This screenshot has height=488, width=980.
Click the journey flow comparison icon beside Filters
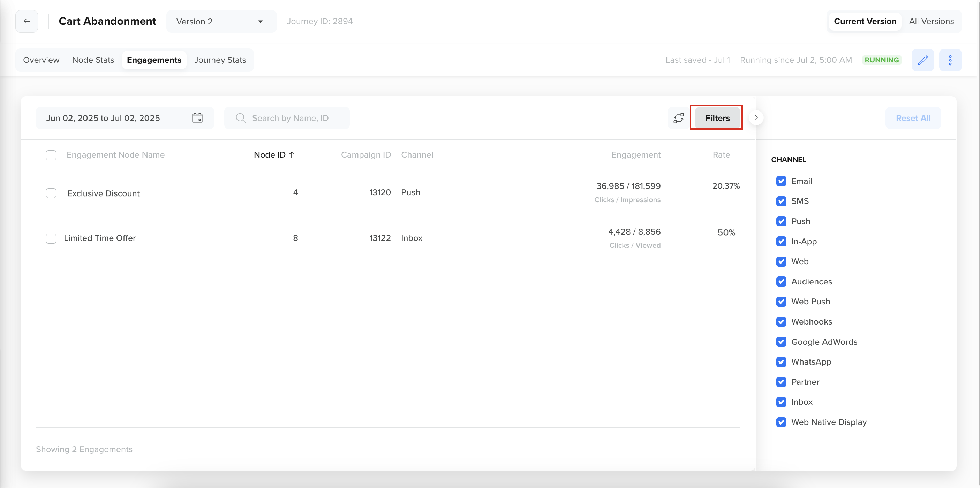point(679,118)
